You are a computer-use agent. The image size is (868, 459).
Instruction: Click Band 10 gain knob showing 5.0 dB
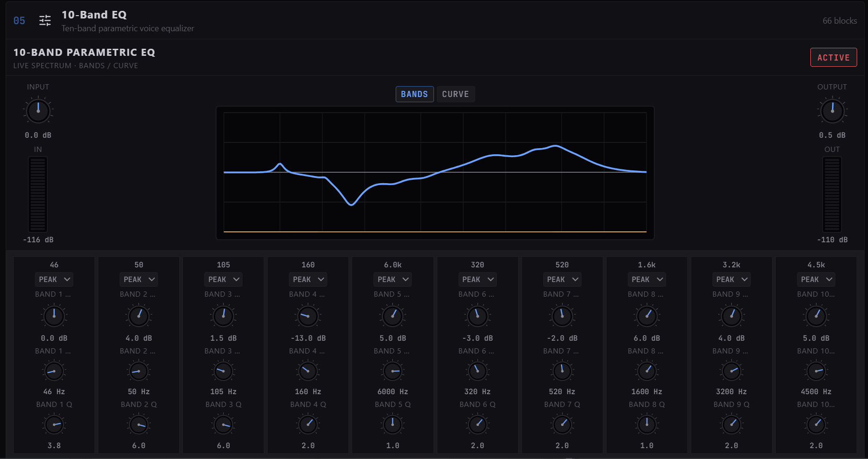(816, 316)
